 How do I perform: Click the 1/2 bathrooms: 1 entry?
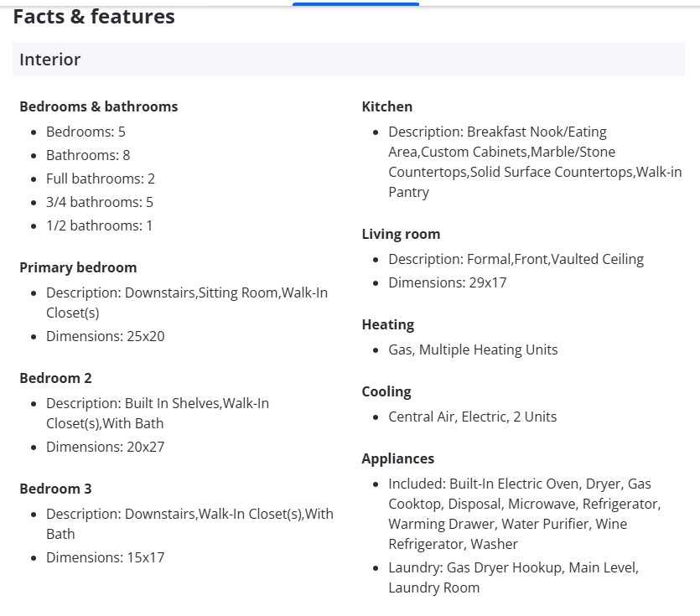[100, 225]
